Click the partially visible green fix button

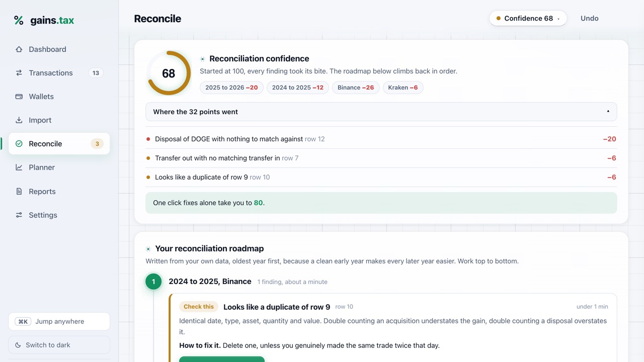[222, 359]
